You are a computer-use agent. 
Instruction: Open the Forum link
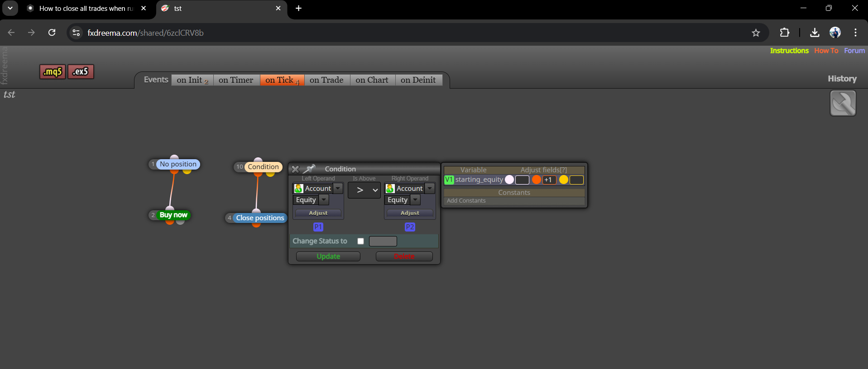(854, 51)
